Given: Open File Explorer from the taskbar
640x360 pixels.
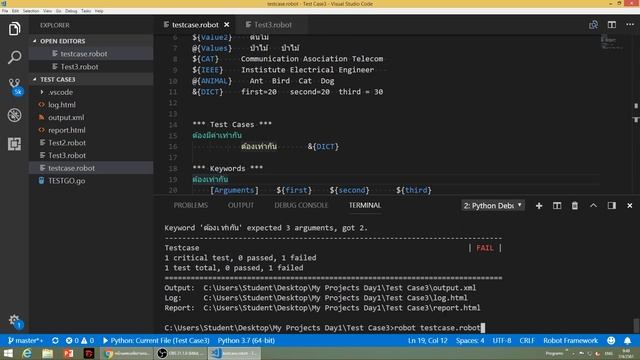Looking at the screenshot, I should (x=47, y=353).
